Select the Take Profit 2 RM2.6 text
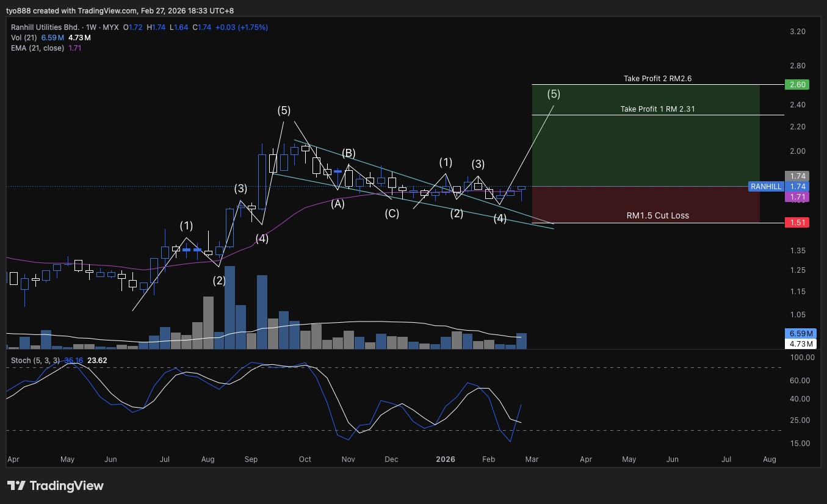Image resolution: width=827 pixels, height=504 pixels. (657, 79)
